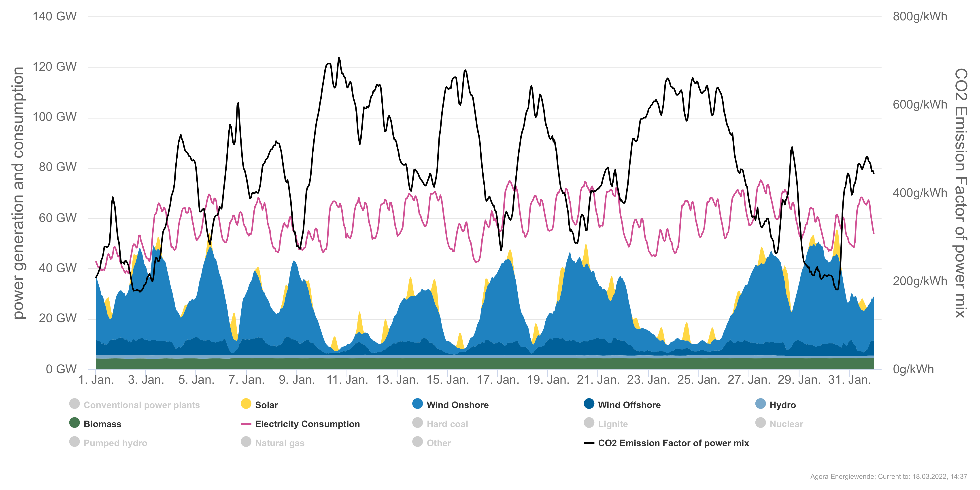
Task: Click the yellow Solar legend circle
Action: pos(246,404)
